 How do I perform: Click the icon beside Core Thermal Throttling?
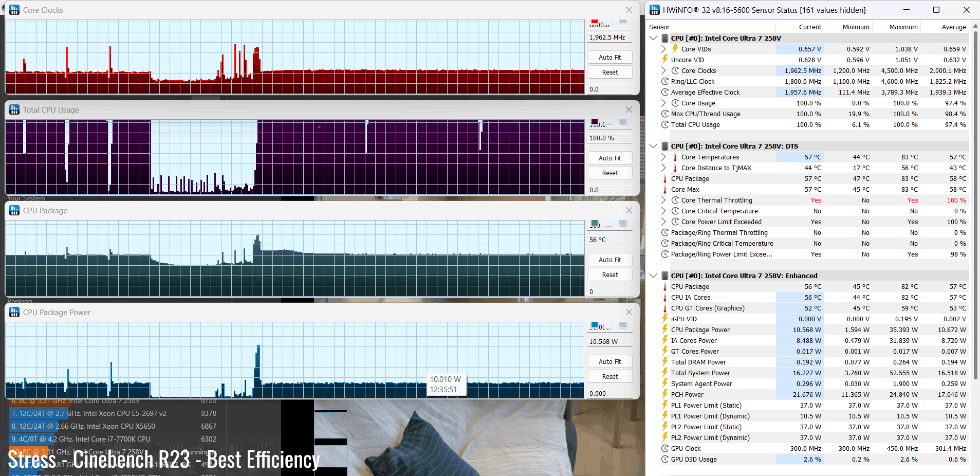click(x=675, y=200)
